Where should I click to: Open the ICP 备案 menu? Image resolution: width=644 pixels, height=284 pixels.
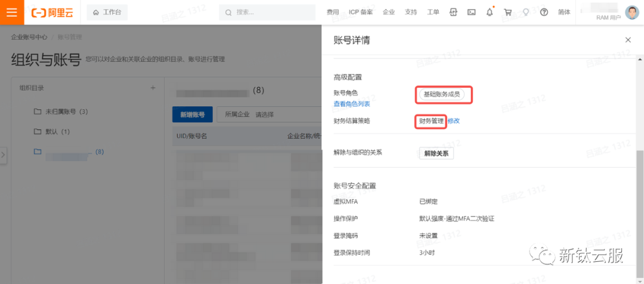(x=361, y=13)
